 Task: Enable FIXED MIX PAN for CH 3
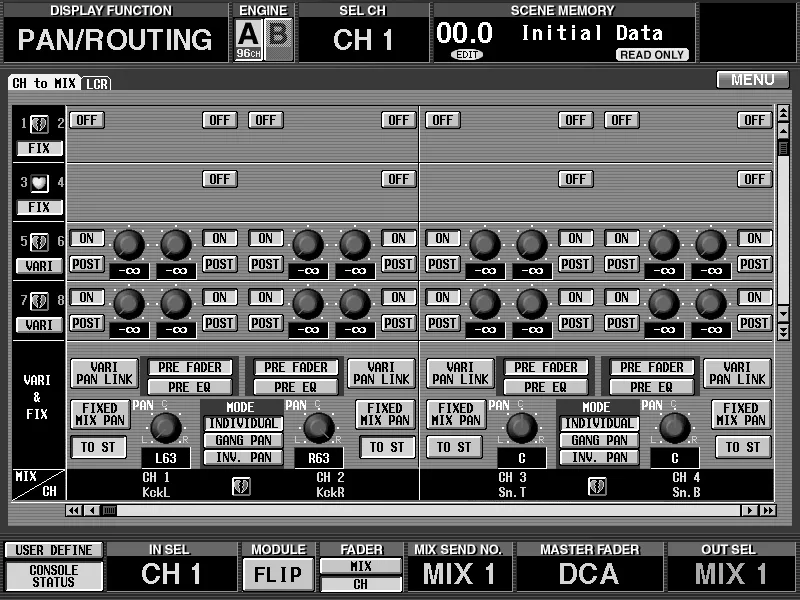coord(456,414)
